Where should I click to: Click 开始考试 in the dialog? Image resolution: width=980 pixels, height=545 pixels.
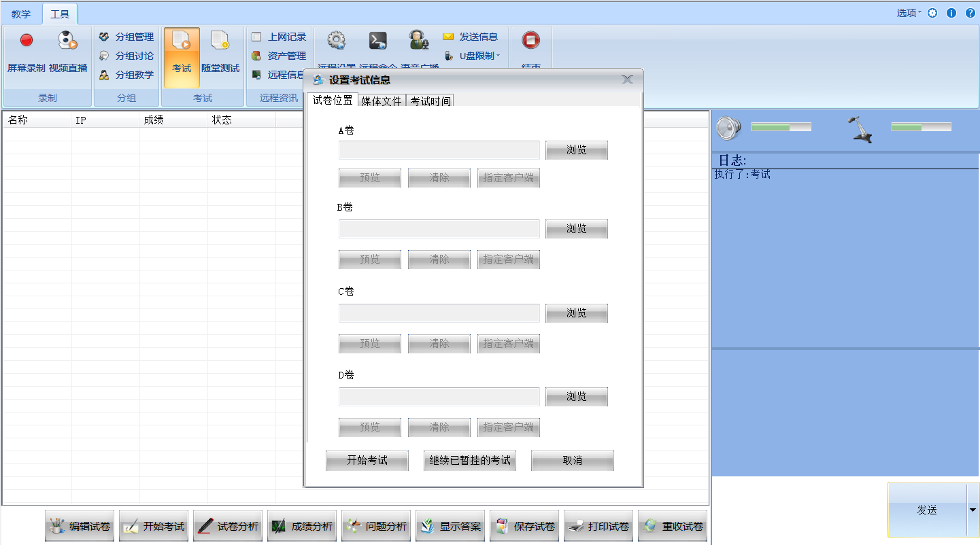point(367,461)
